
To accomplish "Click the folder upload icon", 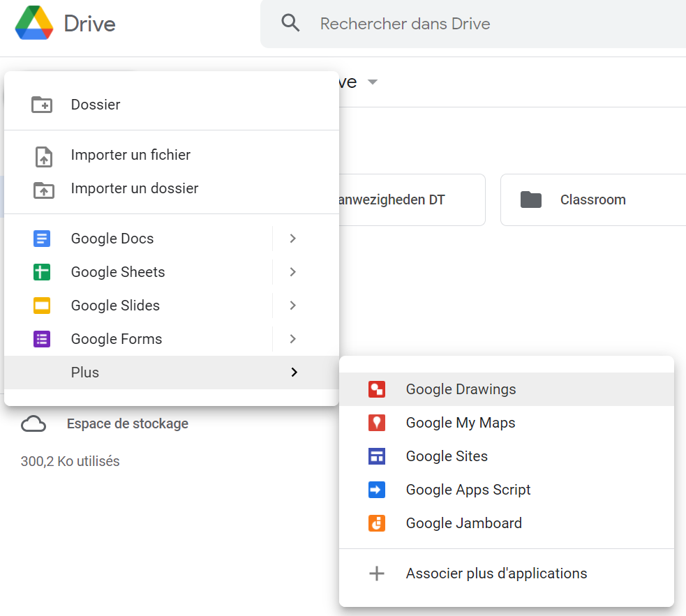I will point(44,190).
